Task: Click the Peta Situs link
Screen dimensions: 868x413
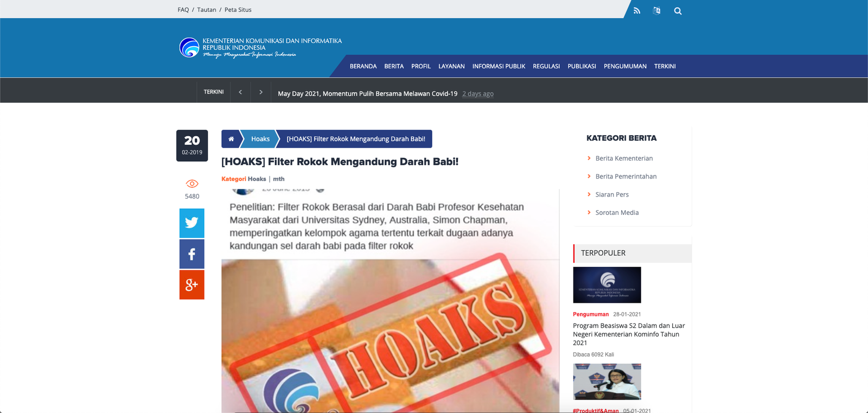Action: [x=238, y=10]
